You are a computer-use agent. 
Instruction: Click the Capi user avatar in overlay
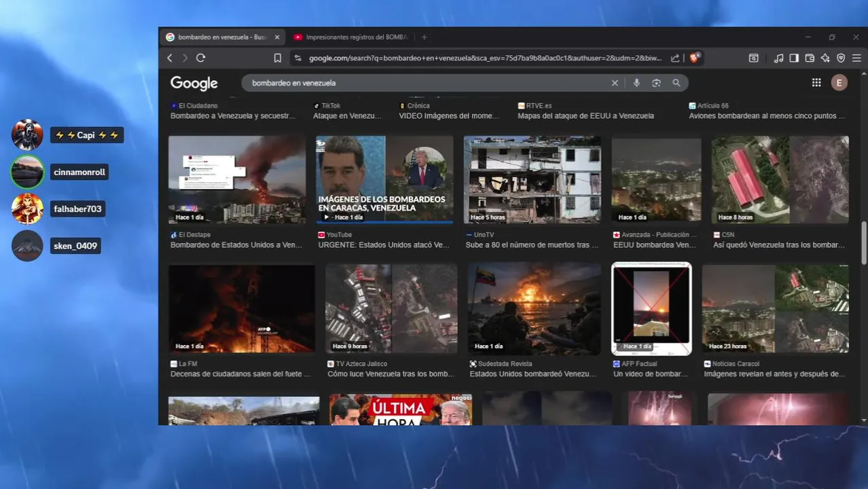27,135
